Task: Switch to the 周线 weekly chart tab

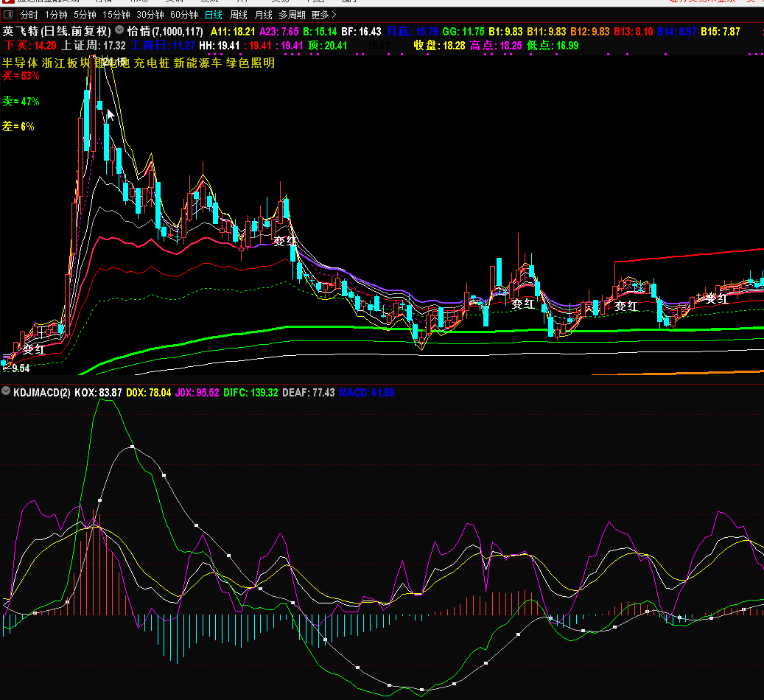Action: coord(238,15)
